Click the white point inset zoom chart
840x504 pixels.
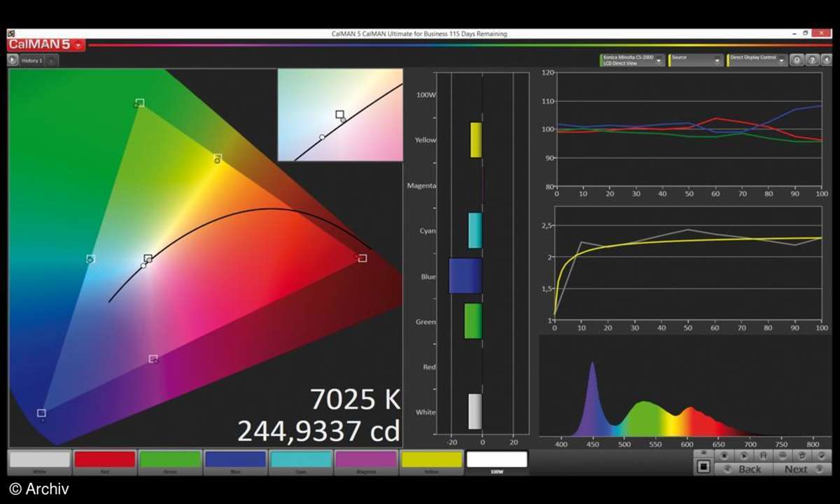(340, 115)
